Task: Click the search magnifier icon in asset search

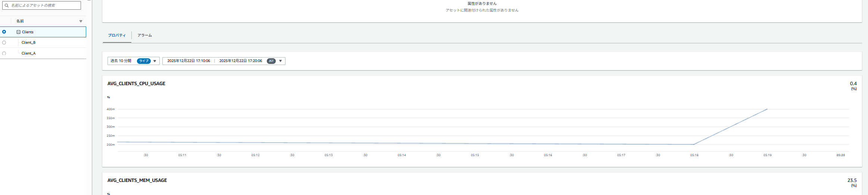Action: [x=6, y=6]
